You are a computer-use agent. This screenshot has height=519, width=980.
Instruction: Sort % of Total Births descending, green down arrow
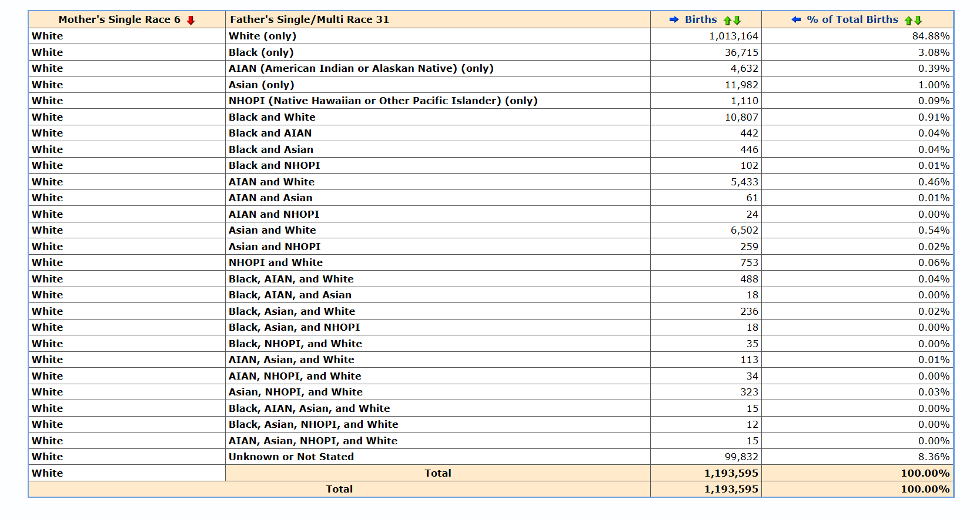(918, 21)
